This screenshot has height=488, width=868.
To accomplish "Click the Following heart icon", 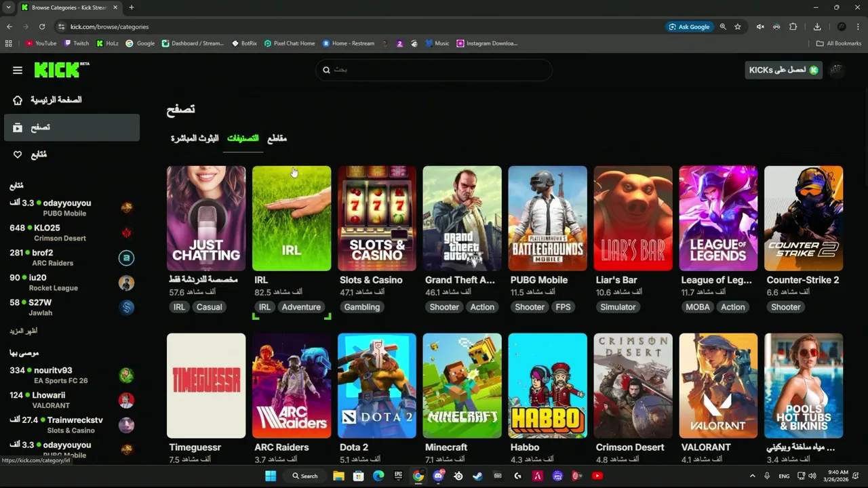I will 18,155.
